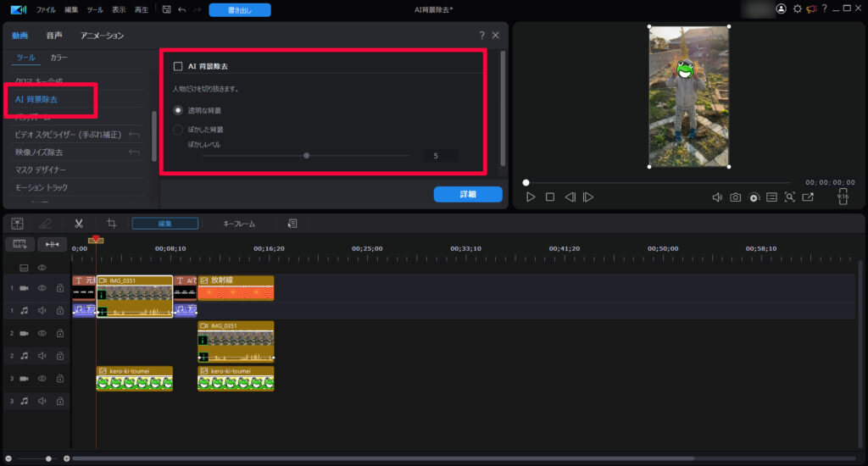Screen dimensions: 868x466
Task: Start preview playback
Action: 531,197
